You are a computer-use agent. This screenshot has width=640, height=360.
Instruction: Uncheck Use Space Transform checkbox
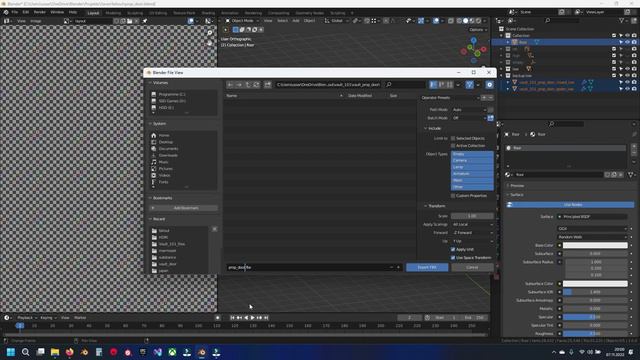tap(453, 258)
